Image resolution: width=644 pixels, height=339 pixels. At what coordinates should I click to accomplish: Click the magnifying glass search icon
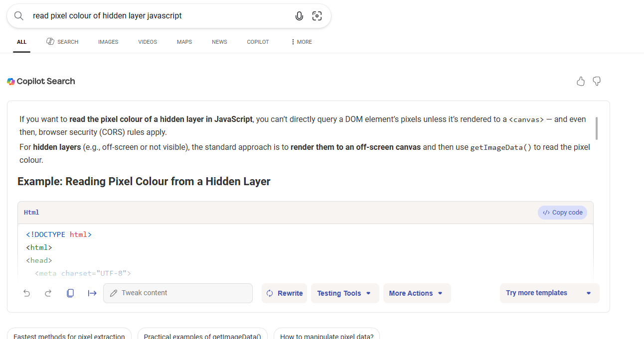(19, 16)
